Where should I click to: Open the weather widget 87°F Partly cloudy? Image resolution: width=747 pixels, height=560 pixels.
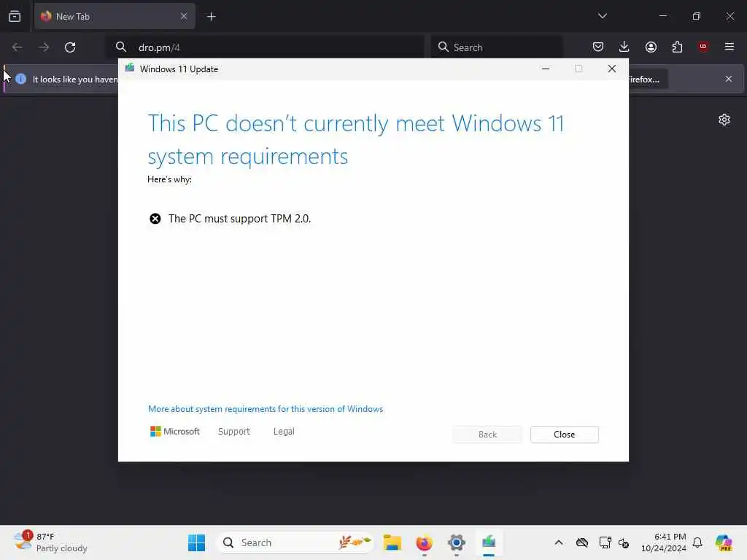tap(50, 542)
